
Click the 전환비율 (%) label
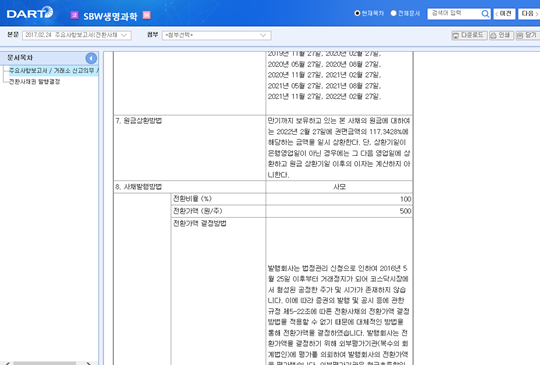pyautogui.click(x=192, y=199)
